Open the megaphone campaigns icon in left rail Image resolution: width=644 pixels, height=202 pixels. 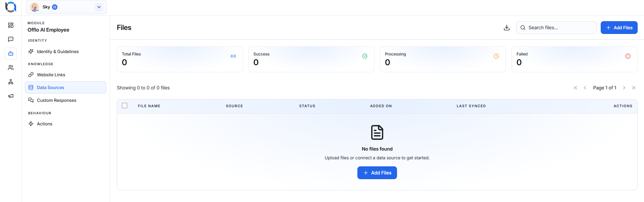11,96
